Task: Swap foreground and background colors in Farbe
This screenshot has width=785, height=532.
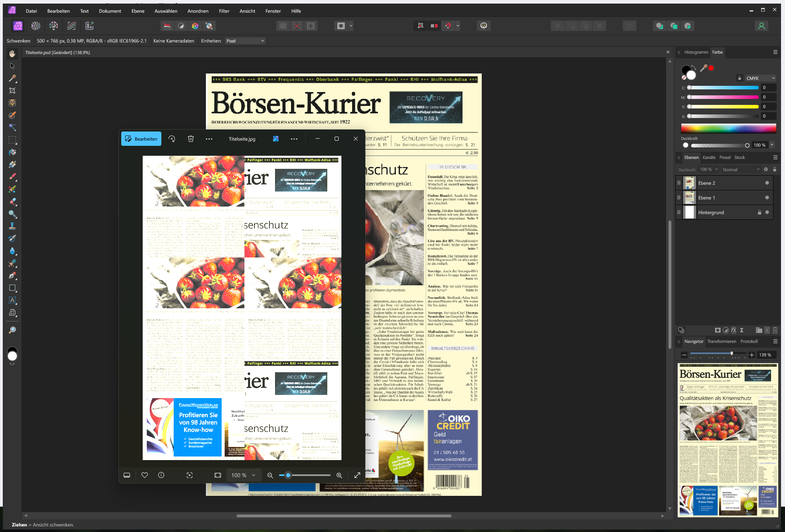Action: pyautogui.click(x=693, y=68)
